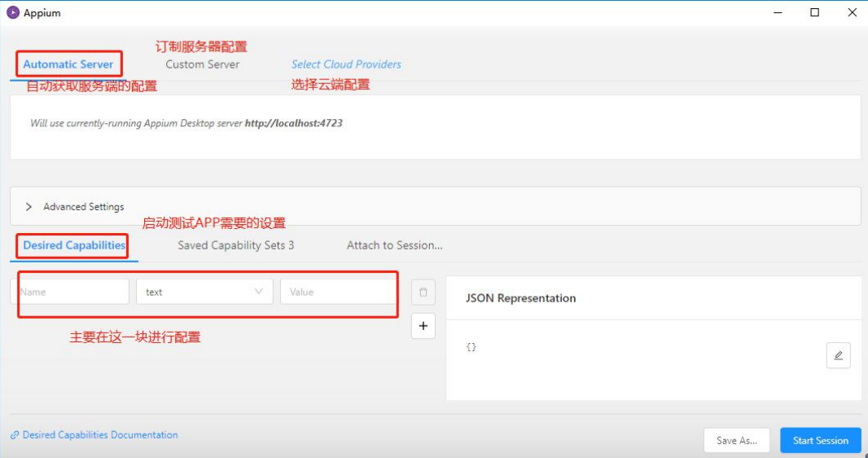Open Select Cloud Providers

[347, 64]
